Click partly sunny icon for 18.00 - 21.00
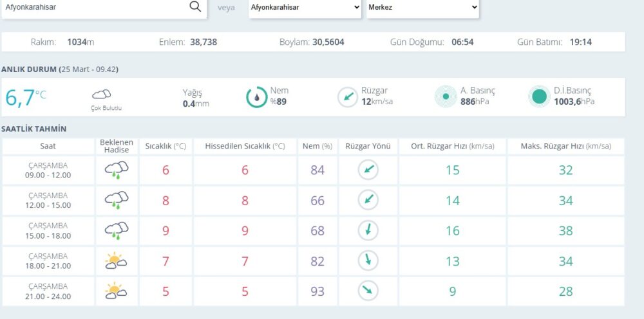The width and height of the screenshot is (644, 319). (117, 260)
